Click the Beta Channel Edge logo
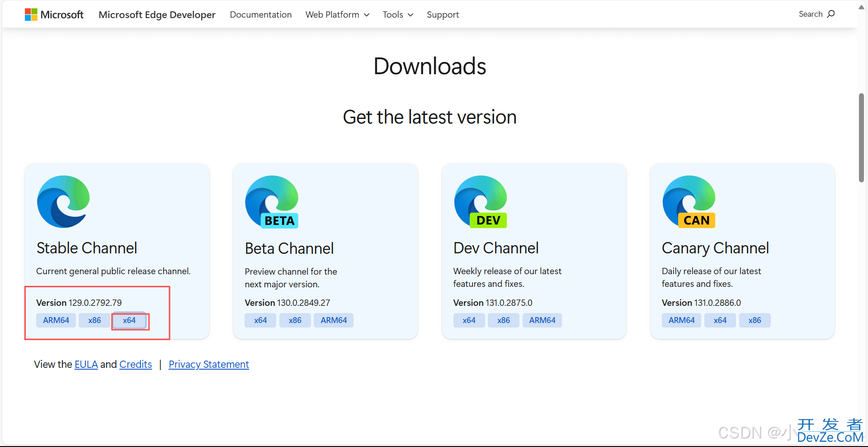 (x=272, y=202)
